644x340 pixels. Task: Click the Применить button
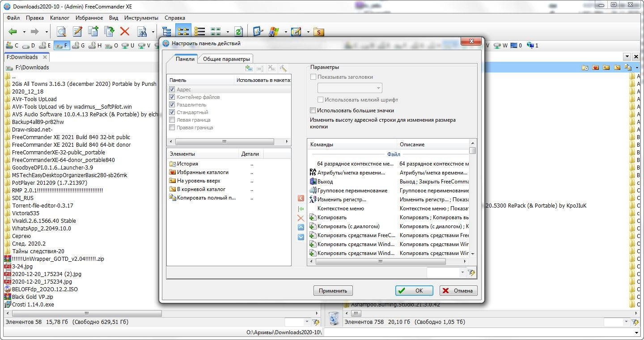333,290
